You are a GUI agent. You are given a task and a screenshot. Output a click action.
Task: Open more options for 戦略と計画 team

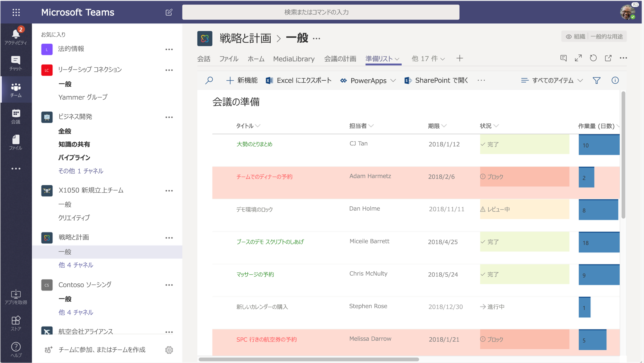169,238
